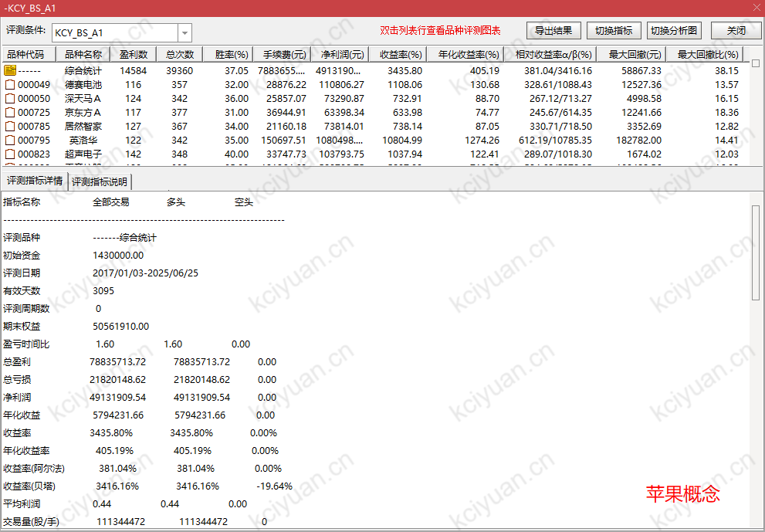
Task: Click the document icon beside code 000050
Action: click(10, 98)
